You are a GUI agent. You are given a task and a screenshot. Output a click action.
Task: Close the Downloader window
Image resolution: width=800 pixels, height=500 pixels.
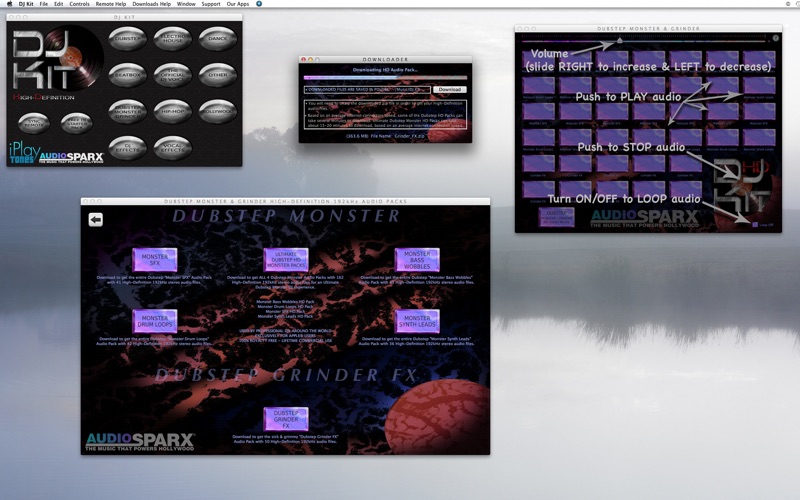303,59
